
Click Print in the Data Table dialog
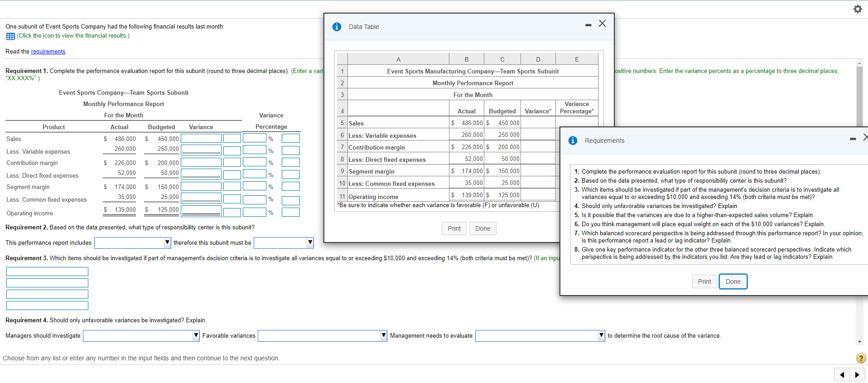tap(454, 228)
